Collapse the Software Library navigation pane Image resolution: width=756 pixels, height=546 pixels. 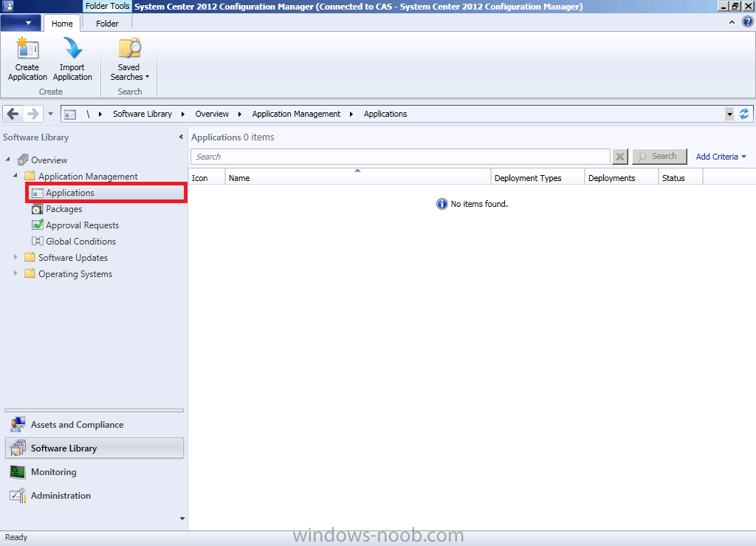pyautogui.click(x=181, y=137)
